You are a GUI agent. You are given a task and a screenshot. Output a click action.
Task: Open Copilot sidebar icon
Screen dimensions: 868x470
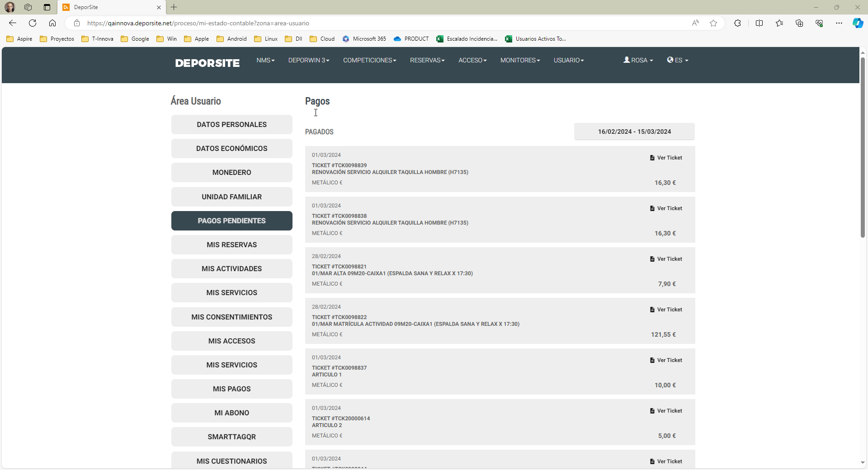(x=858, y=23)
